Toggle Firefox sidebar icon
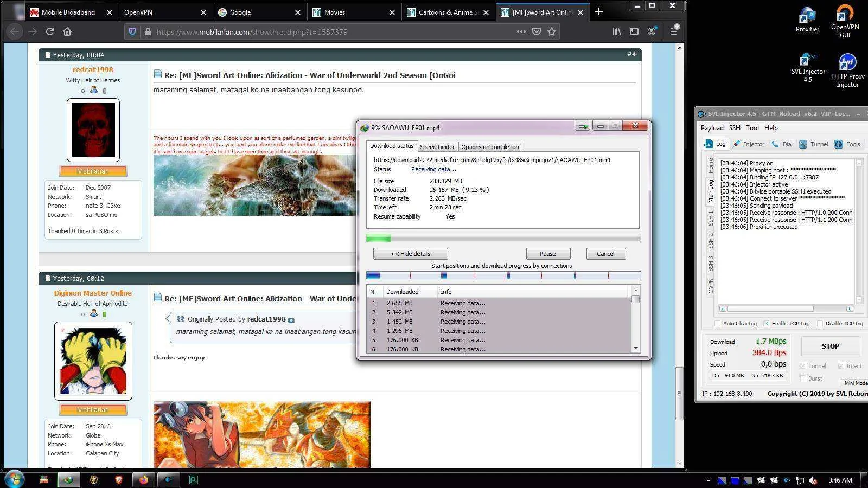 (634, 32)
